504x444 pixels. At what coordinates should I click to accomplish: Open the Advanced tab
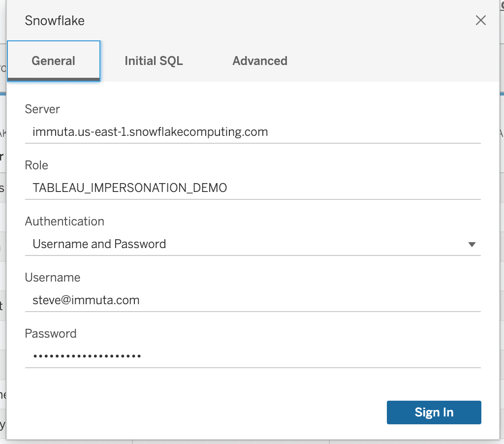tap(260, 61)
